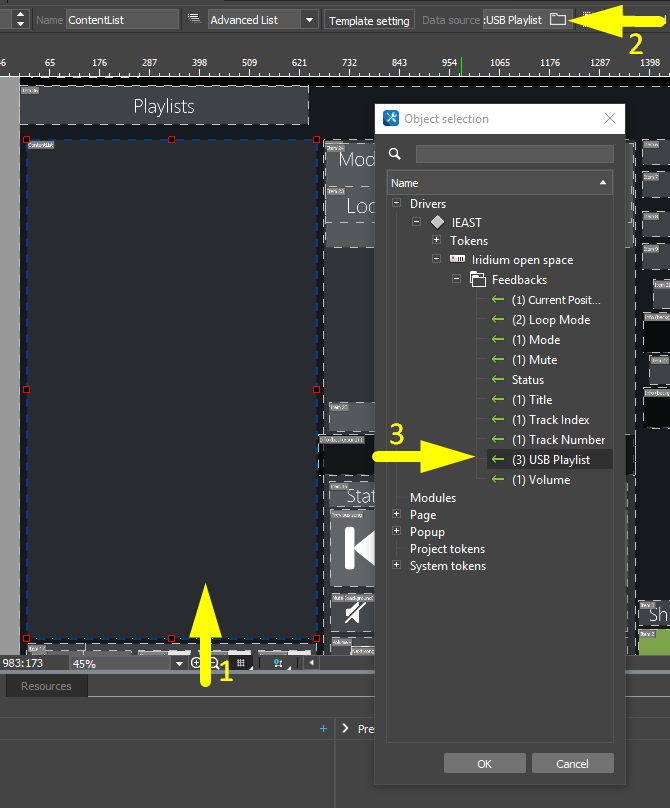Expand the Tokens node under IEAST

click(436, 241)
